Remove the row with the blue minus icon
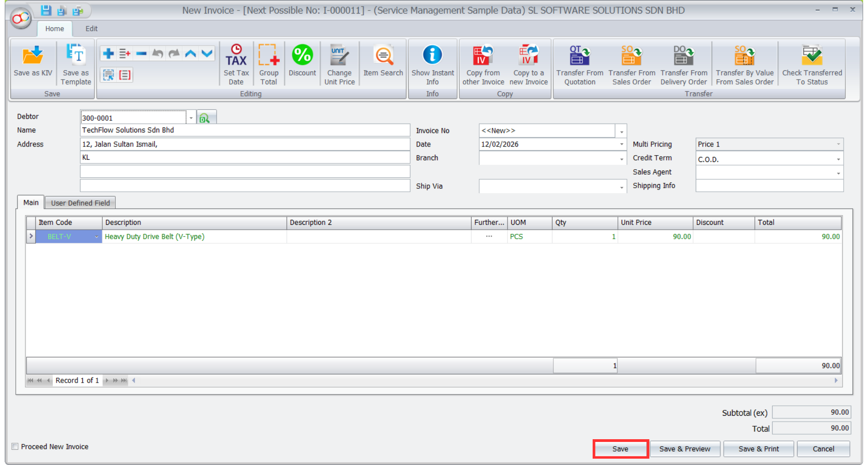The height and width of the screenshot is (465, 868). 141,54
